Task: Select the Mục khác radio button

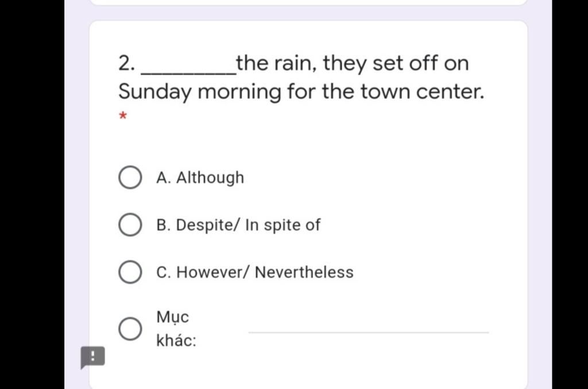Action: point(130,329)
